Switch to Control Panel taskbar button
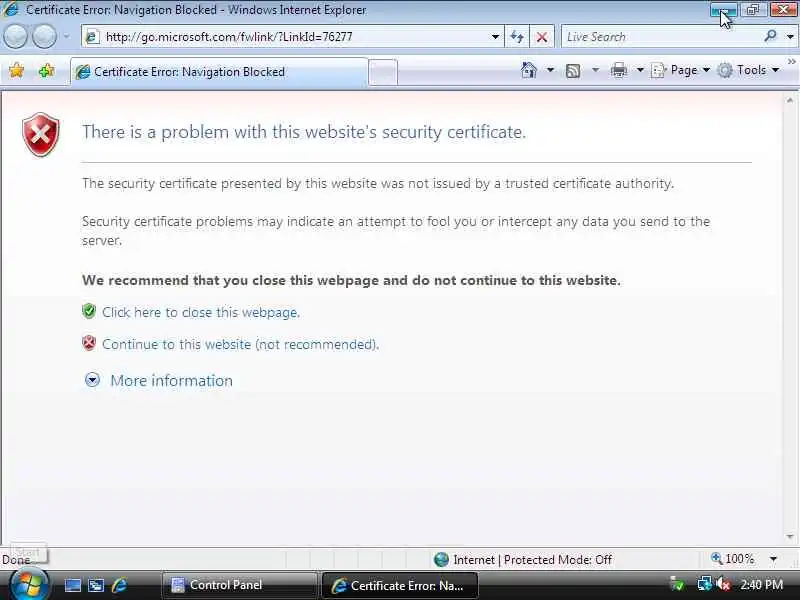The image size is (800, 600). coord(239,585)
